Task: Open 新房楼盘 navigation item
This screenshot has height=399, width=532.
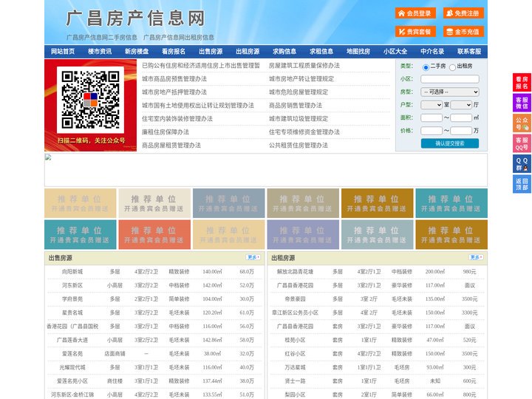Action: coord(137,52)
